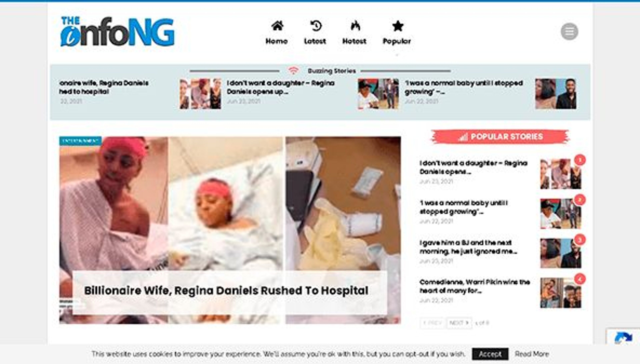Screen dimensions: 640x364
Task: Click the POPULAR STORIES banner heading
Action: click(500, 137)
